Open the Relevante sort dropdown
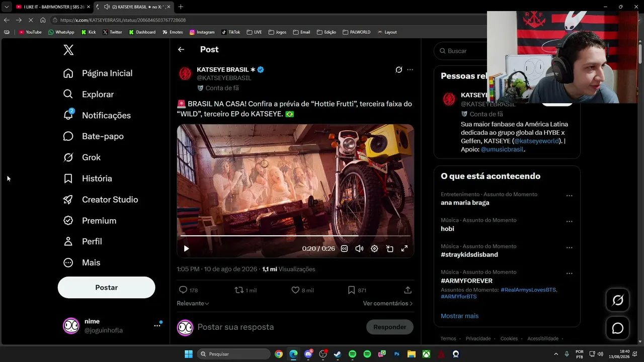 click(193, 304)
